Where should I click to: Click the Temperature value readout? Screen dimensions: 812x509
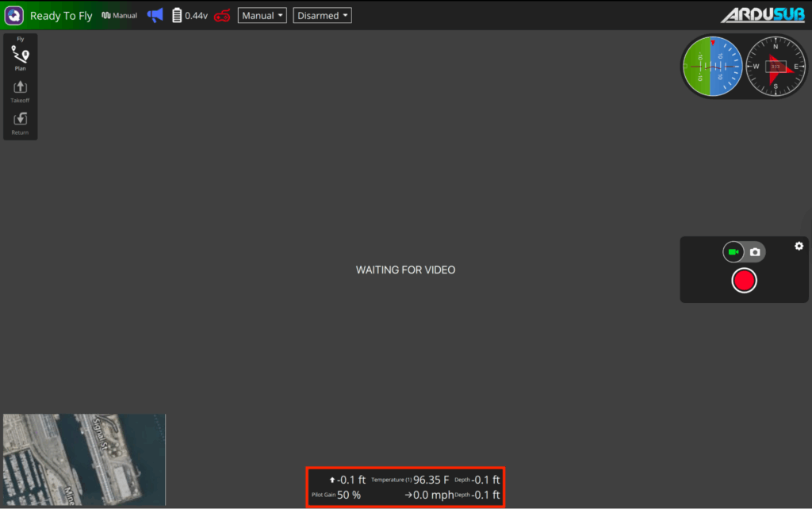click(x=431, y=480)
